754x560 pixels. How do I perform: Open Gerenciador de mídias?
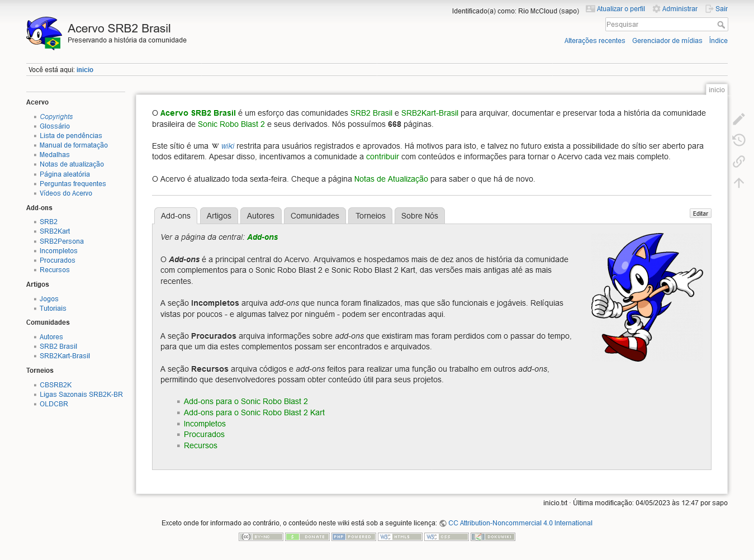click(x=667, y=41)
